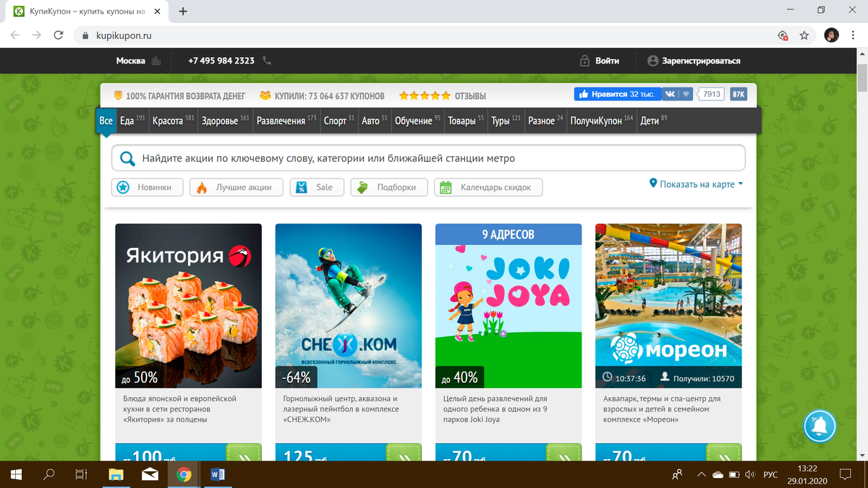Open the Туры category tab
This screenshot has height=488, width=868.
tap(506, 121)
